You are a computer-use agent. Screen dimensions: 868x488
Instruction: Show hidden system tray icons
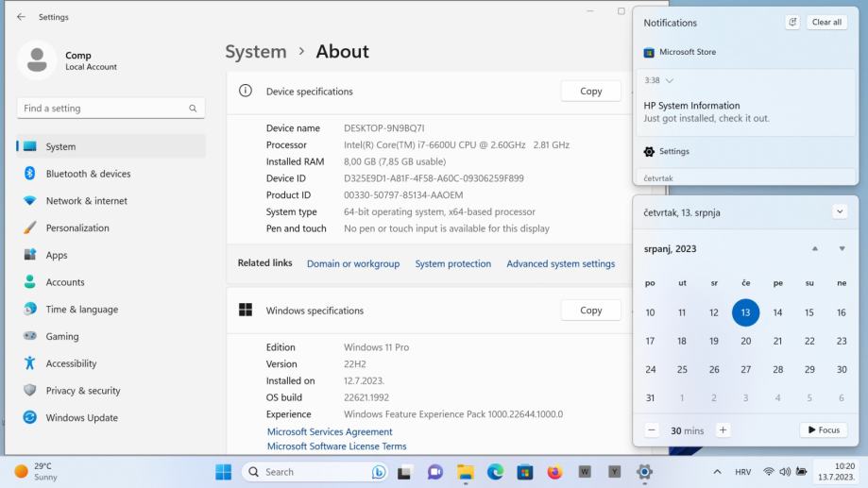(x=717, y=472)
